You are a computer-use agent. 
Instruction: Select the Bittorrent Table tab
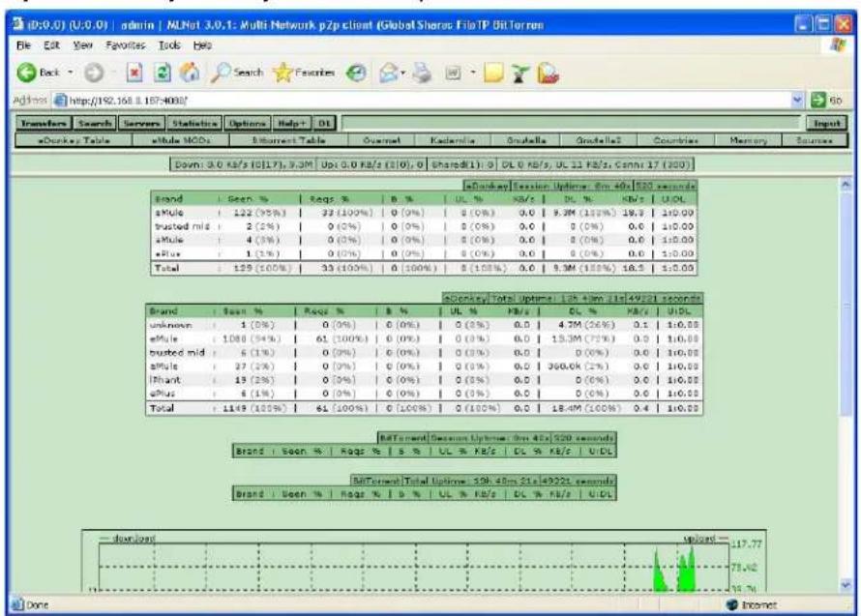click(289, 140)
